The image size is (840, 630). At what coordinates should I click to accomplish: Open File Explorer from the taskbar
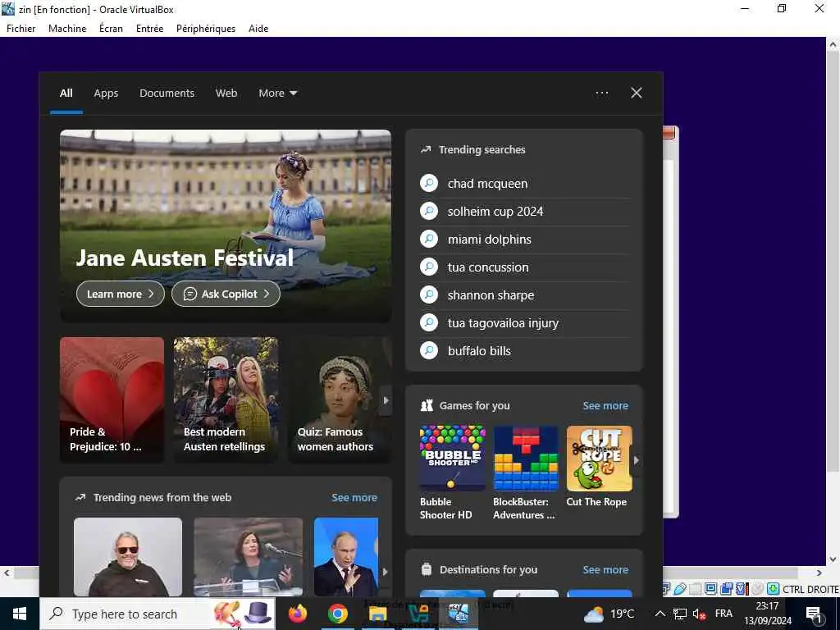(377, 614)
